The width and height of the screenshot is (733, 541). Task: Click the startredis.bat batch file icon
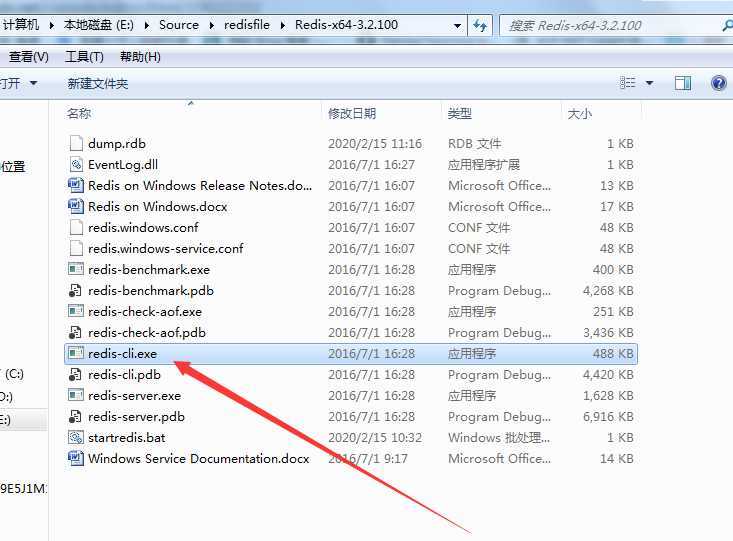[x=76, y=438]
